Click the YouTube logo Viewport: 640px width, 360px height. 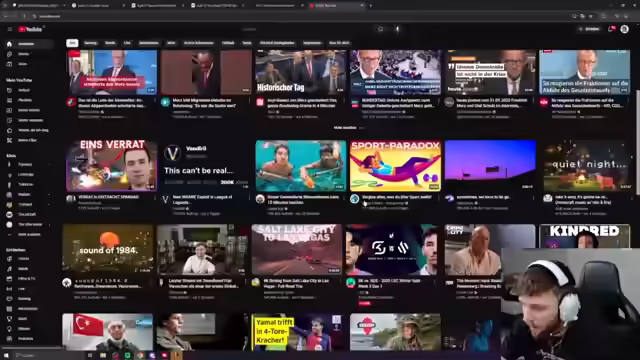click(31, 29)
